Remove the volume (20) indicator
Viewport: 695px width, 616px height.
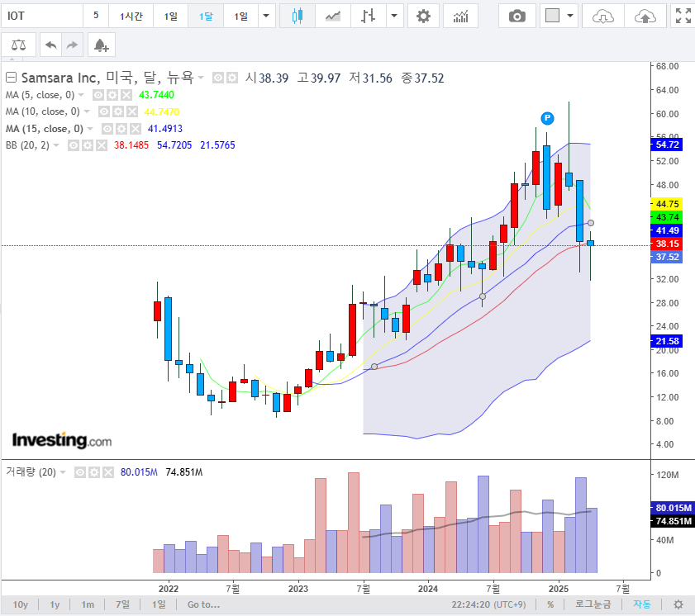(108, 472)
